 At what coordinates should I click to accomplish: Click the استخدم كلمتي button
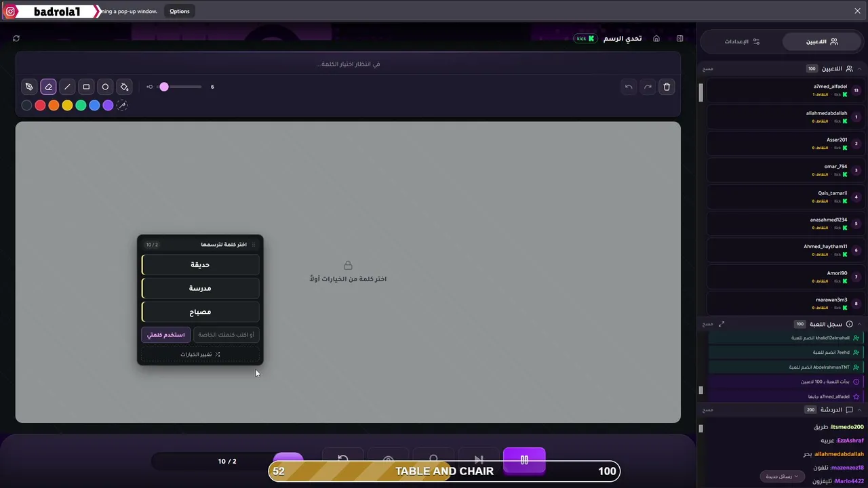[x=166, y=335]
